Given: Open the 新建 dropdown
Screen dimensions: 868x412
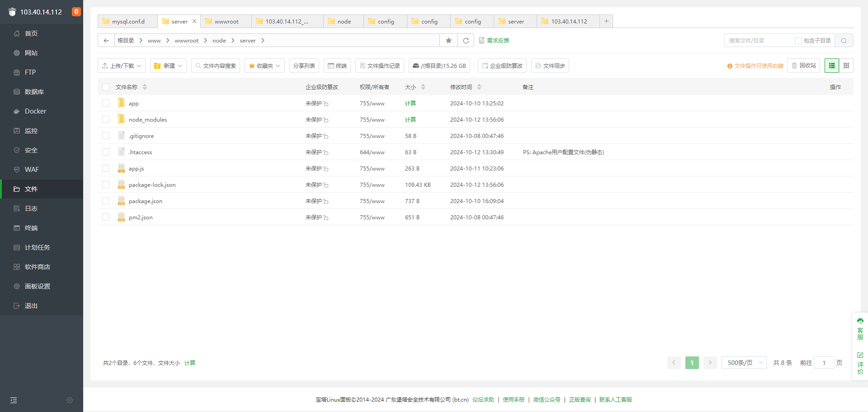Looking at the screenshot, I should pos(168,66).
